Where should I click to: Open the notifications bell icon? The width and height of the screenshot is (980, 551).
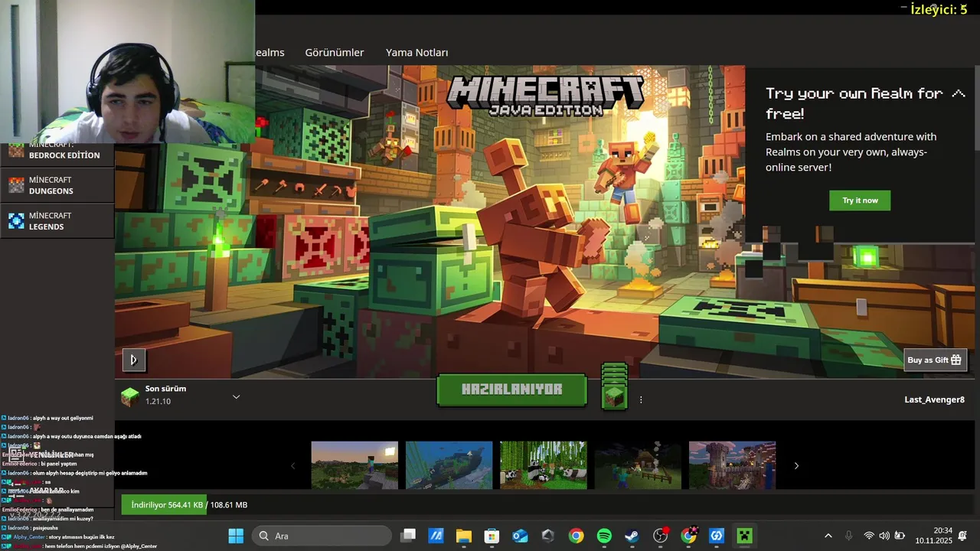(x=962, y=536)
